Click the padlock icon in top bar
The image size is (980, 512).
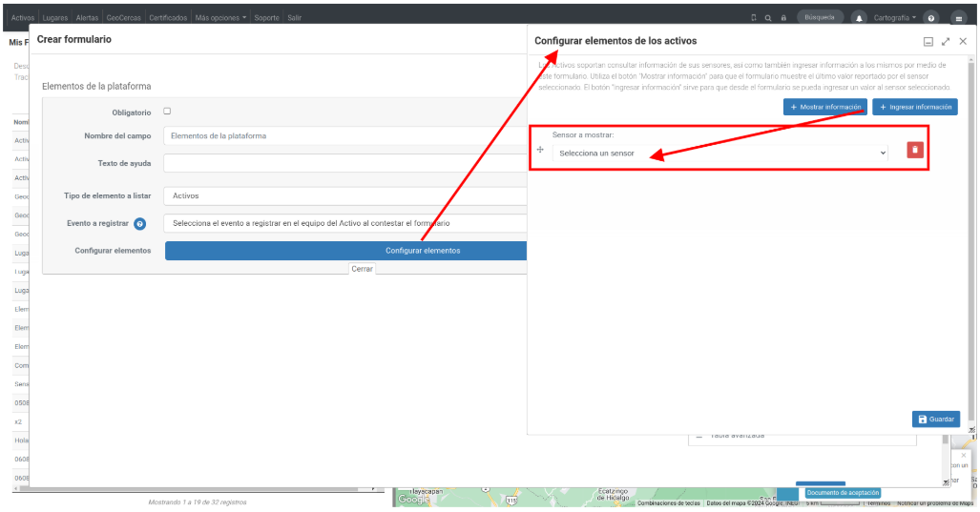[783, 18]
